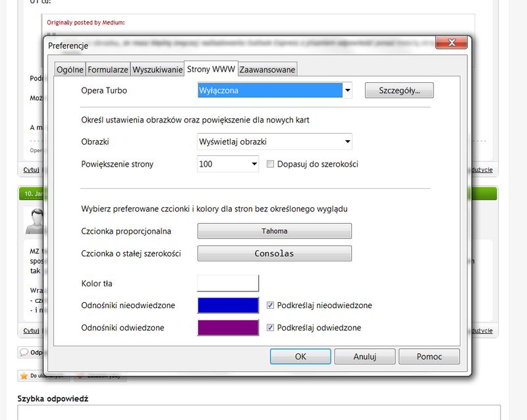Pick the blue unvisited links color swatch
This screenshot has width=527, height=420.
(228, 305)
